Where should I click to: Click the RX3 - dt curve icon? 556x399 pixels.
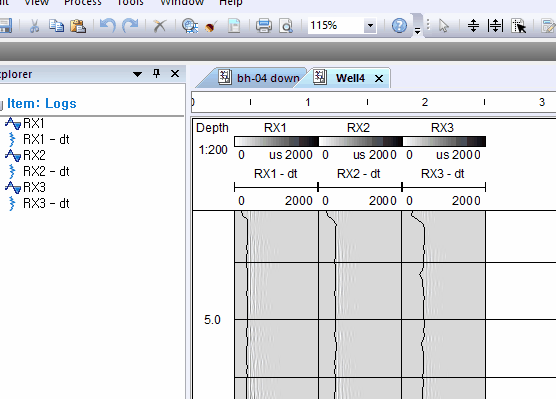click(12, 203)
